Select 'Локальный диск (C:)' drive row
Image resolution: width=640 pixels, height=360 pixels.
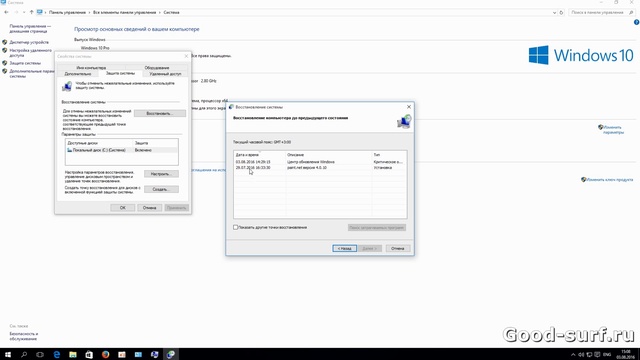pos(122,150)
